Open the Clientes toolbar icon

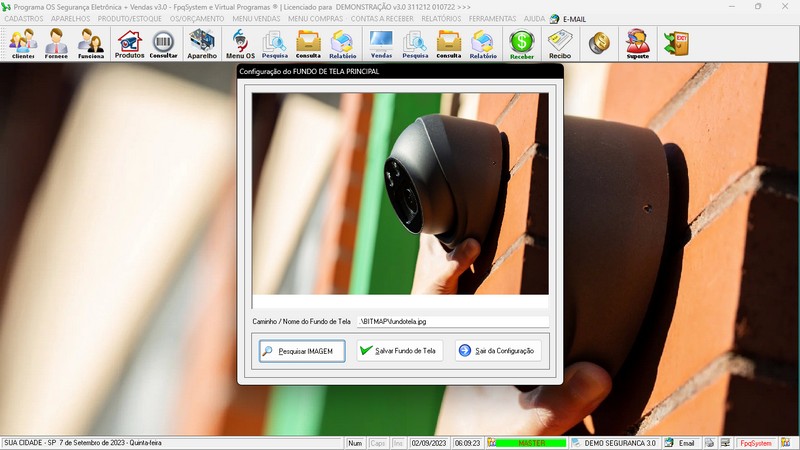click(23, 43)
